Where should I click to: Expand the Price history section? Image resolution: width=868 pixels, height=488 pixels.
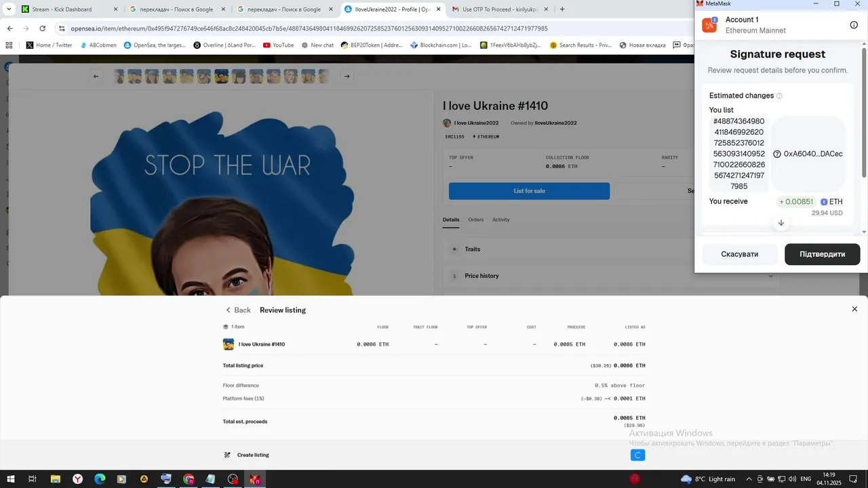click(x=610, y=276)
